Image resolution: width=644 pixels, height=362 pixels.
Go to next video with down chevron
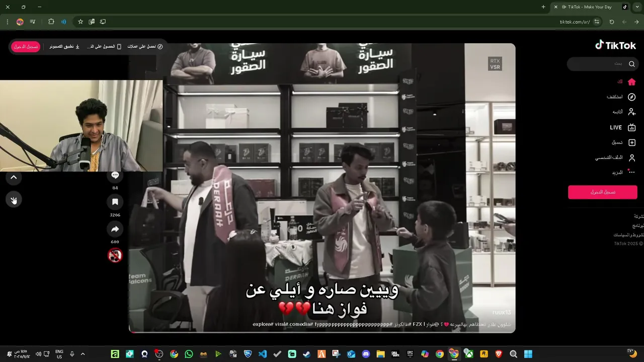point(14,200)
